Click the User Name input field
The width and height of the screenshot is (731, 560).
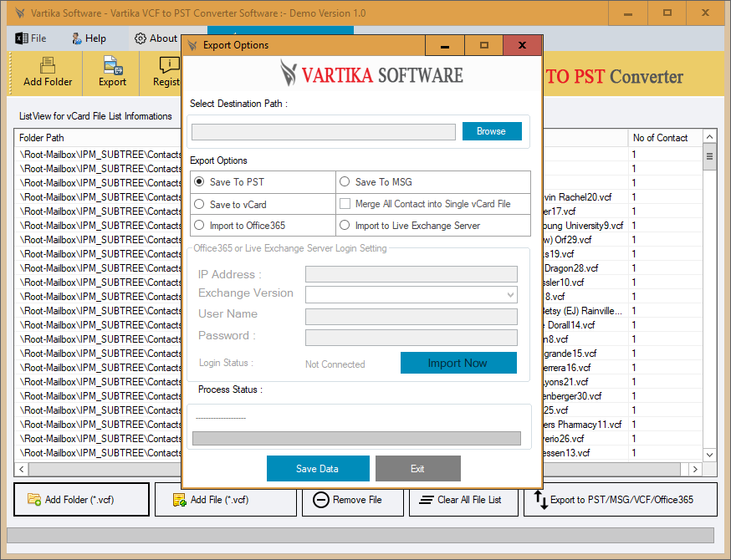point(412,316)
